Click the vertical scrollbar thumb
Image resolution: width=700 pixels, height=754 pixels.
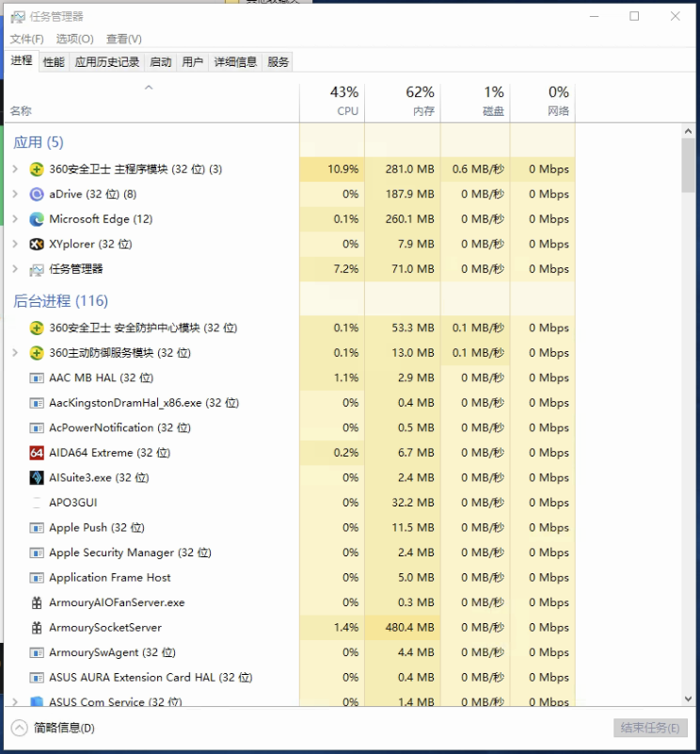pos(688,166)
